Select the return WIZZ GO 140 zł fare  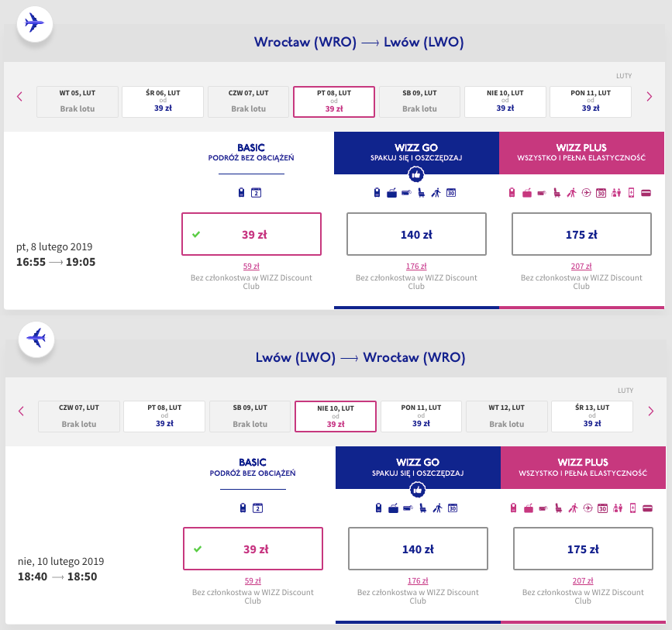418,549
